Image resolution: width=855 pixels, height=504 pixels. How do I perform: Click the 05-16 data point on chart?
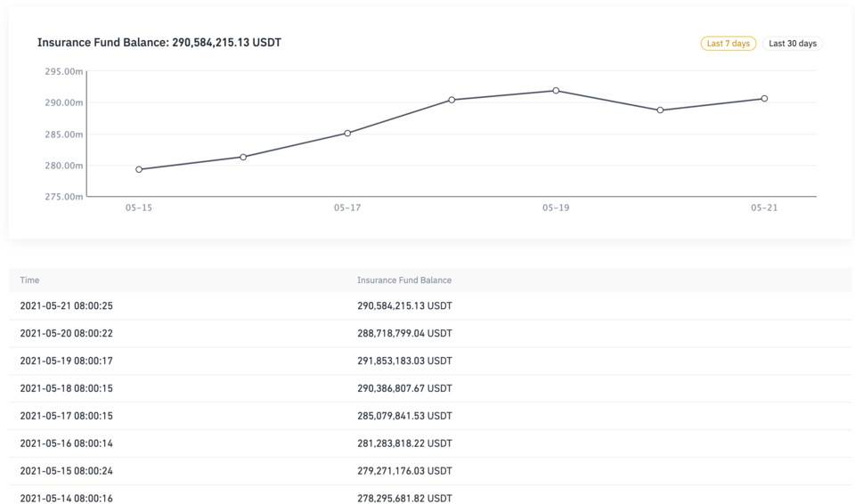[243, 157]
